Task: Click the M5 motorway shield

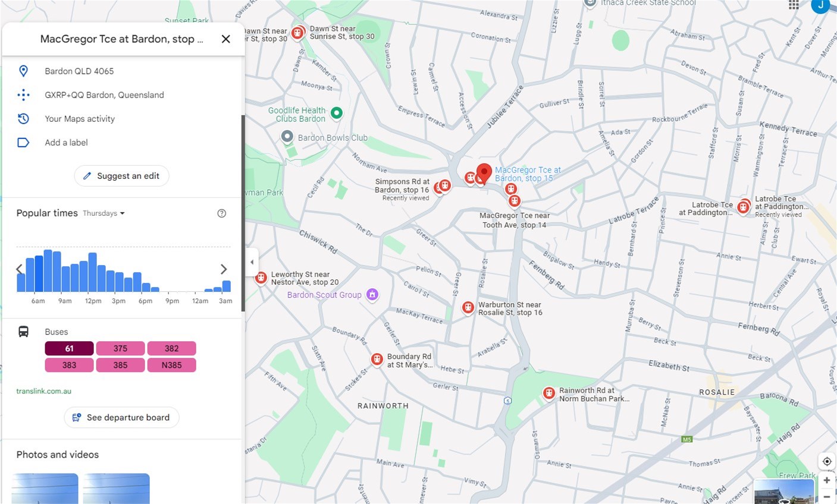Action: click(687, 439)
